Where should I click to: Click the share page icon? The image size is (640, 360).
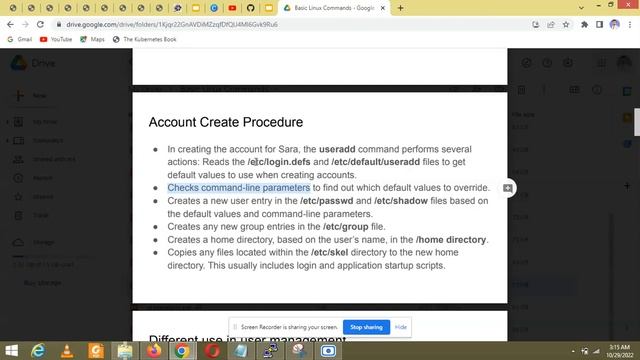551,24
